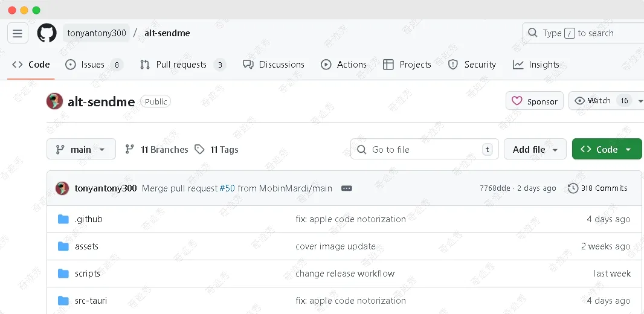
Task: Open the green Code dropdown
Action: coord(607,149)
